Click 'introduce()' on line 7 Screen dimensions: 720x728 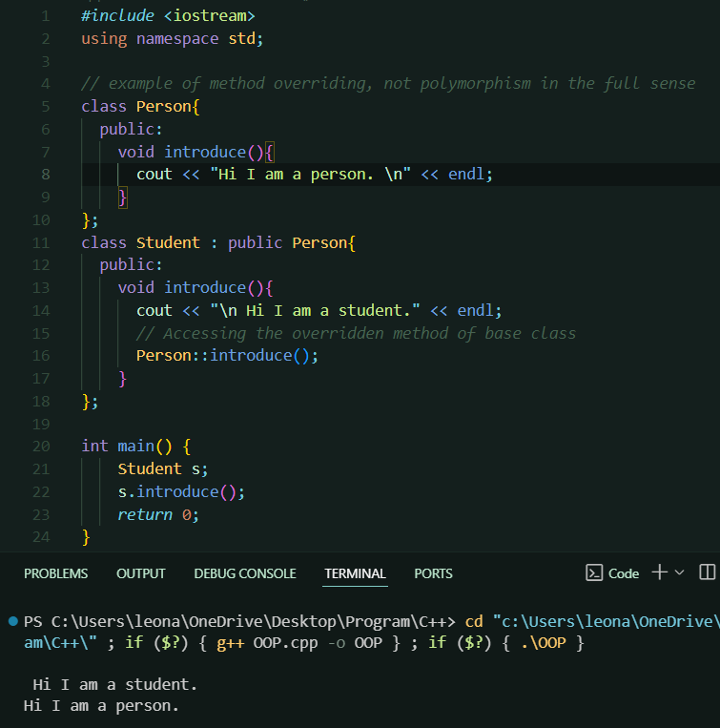tap(214, 153)
